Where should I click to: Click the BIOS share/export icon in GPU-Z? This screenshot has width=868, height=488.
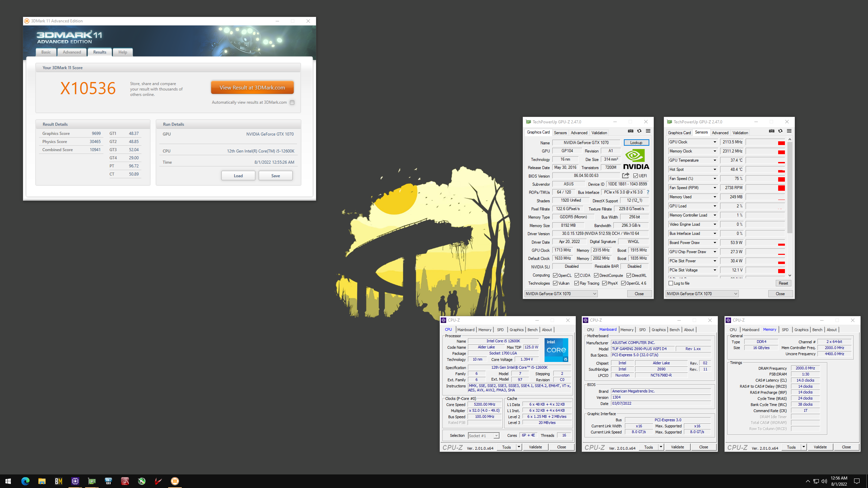click(x=626, y=176)
